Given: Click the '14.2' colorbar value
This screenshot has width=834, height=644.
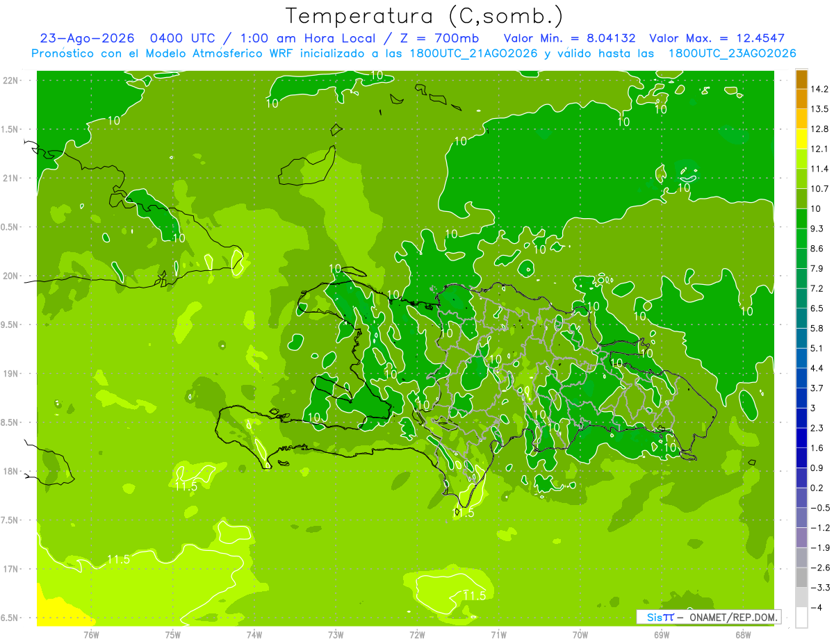Looking at the screenshot, I should point(819,89).
